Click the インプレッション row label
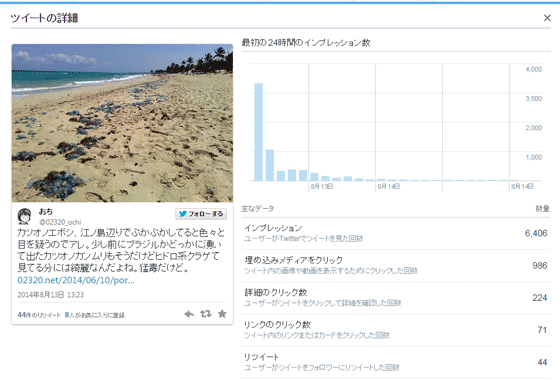Image resolution: width=560 pixels, height=380 pixels. (273, 228)
